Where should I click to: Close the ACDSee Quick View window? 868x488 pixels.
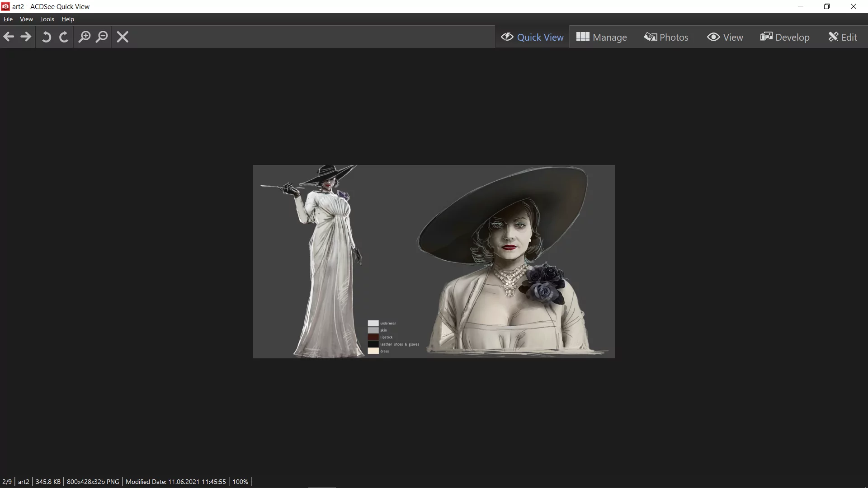[854, 6]
